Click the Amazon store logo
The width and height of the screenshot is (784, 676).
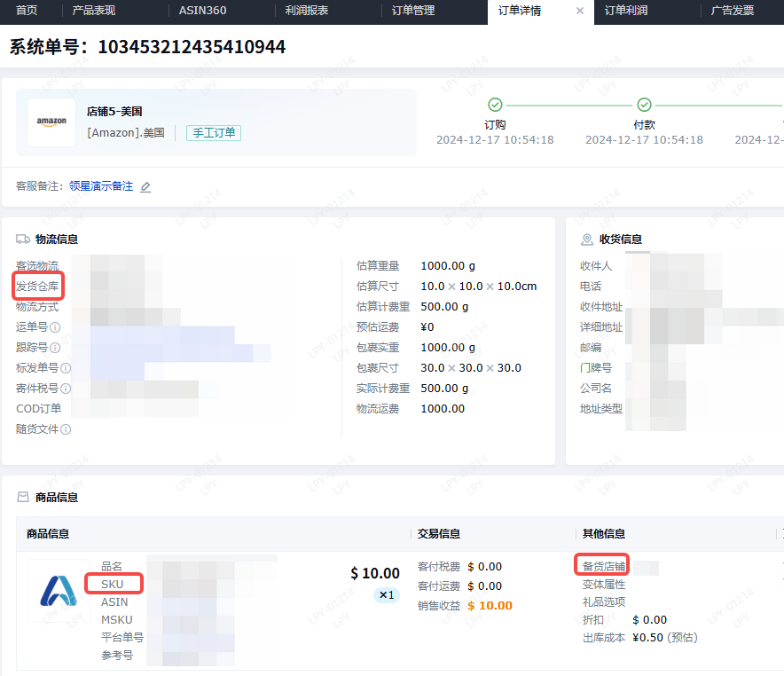coord(51,122)
